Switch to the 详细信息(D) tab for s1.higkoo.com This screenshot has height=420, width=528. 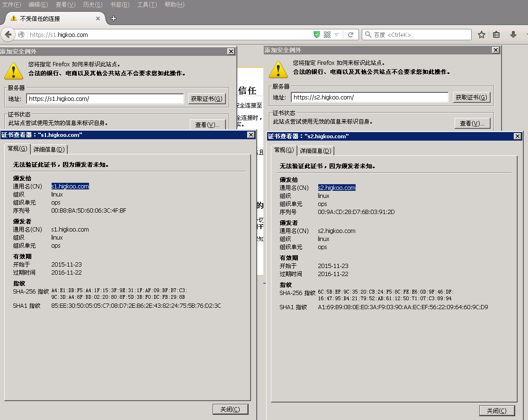(49, 149)
